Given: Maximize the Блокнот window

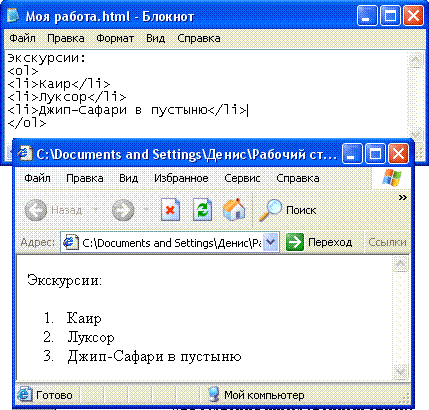Looking at the screenshot, I should point(390,16).
